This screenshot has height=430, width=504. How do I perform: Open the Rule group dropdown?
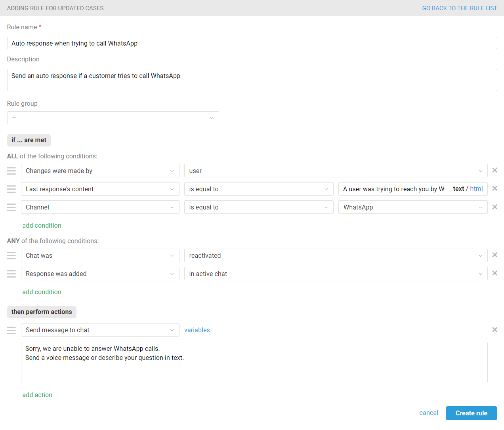point(113,118)
